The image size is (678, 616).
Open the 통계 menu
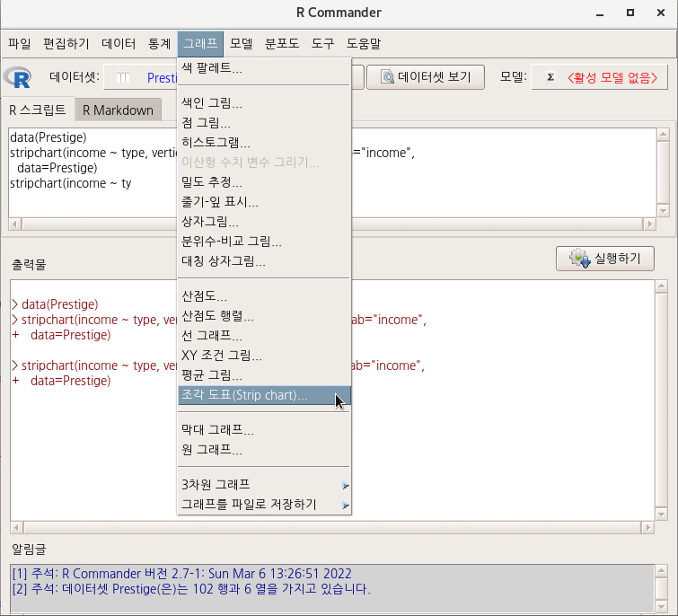tap(159, 44)
